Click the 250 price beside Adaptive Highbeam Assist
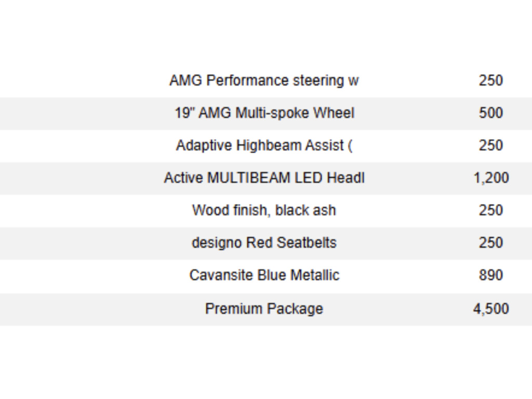Viewport: 532px width, 399px height. point(490,145)
